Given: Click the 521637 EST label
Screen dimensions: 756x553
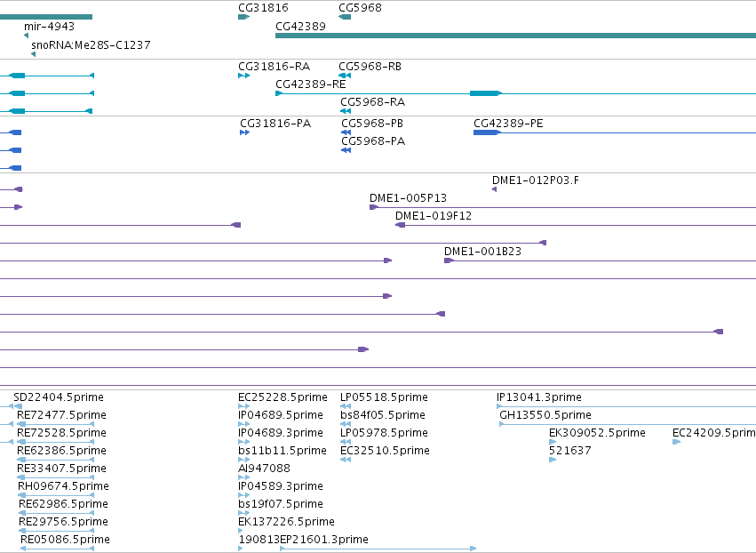Looking at the screenshot, I should tap(570, 451).
